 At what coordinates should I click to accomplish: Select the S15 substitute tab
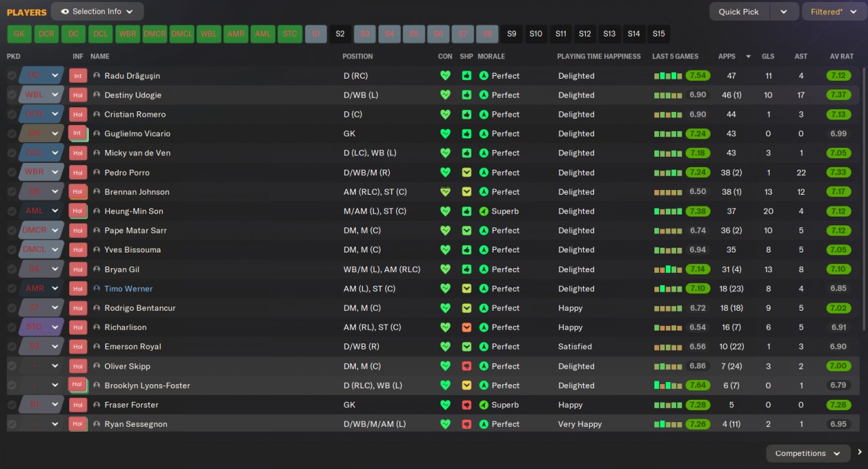[658, 34]
